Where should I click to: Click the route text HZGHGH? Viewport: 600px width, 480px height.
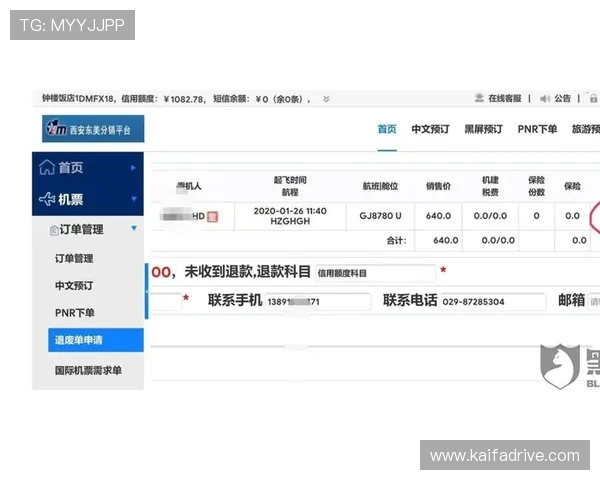pyautogui.click(x=290, y=221)
